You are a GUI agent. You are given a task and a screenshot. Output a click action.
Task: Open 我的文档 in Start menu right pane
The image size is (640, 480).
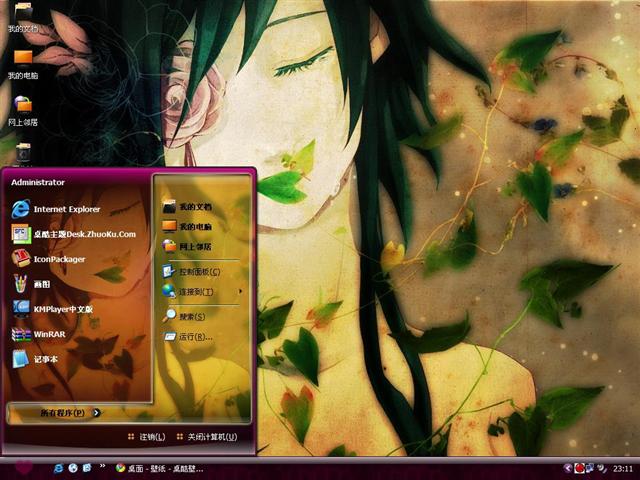click(187, 207)
